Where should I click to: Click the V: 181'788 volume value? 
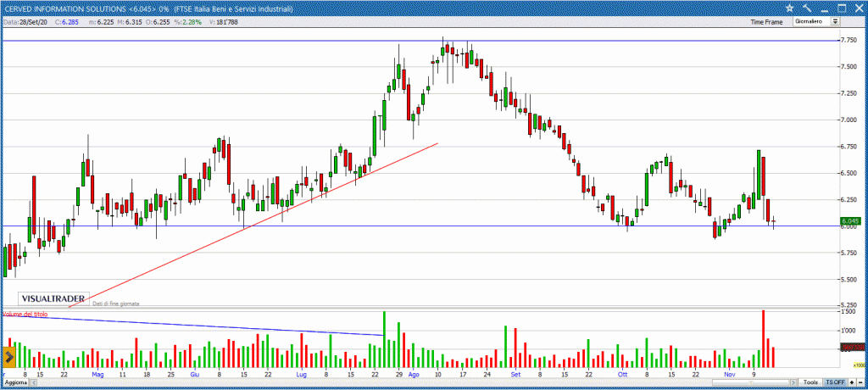224,22
